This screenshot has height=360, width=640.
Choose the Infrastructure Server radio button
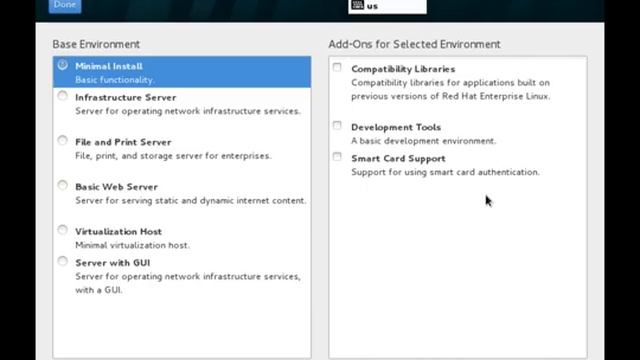[x=62, y=96]
